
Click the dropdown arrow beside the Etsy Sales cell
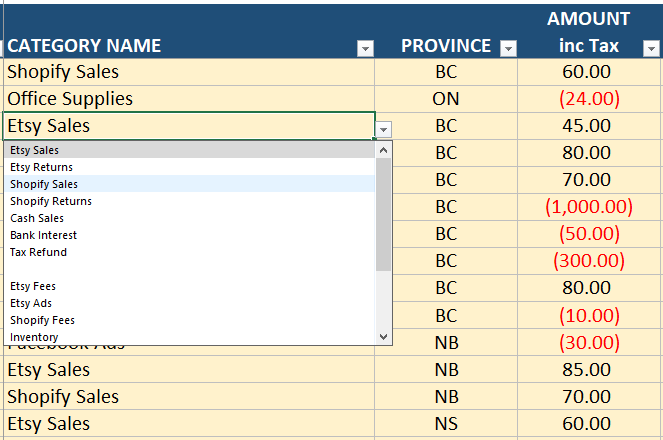coord(384,129)
